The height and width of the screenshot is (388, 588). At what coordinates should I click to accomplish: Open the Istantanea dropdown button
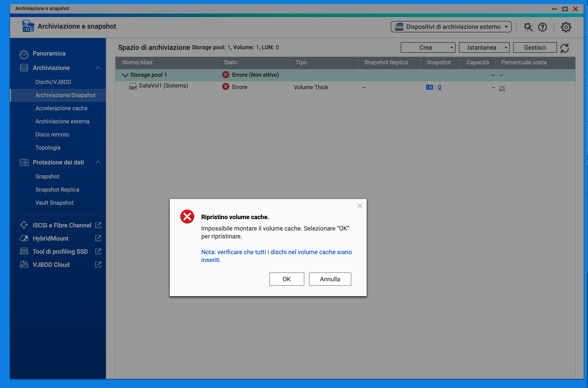(x=484, y=47)
